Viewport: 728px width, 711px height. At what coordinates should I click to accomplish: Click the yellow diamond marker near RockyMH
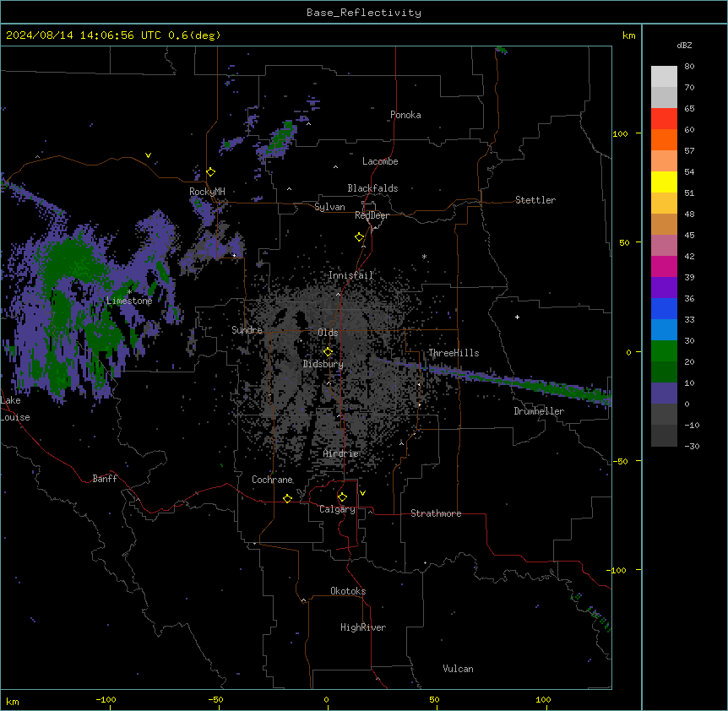pos(211,172)
